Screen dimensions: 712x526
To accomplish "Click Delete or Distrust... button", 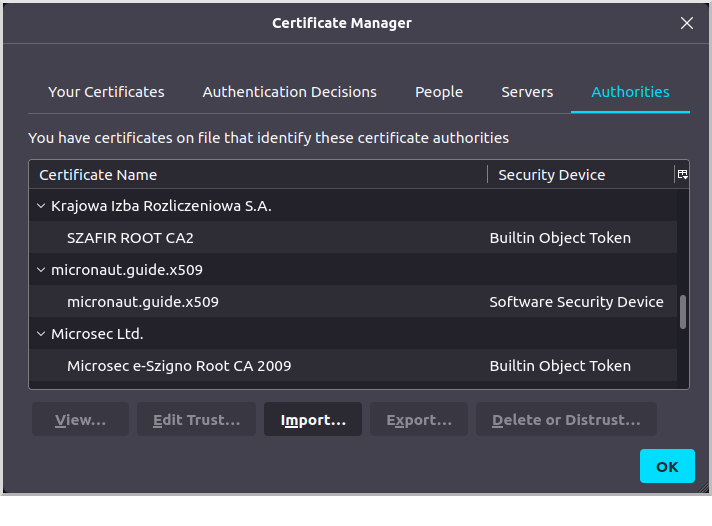I will point(566,419).
